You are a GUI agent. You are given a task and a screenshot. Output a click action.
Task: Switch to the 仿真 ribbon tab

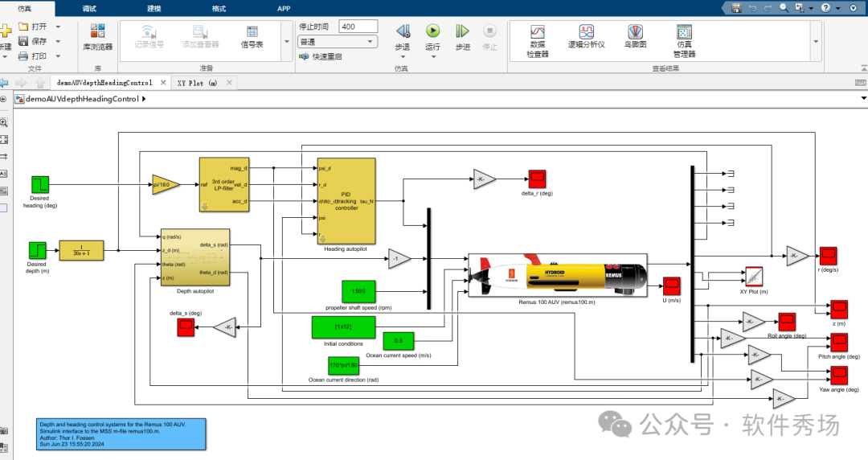[x=25, y=8]
